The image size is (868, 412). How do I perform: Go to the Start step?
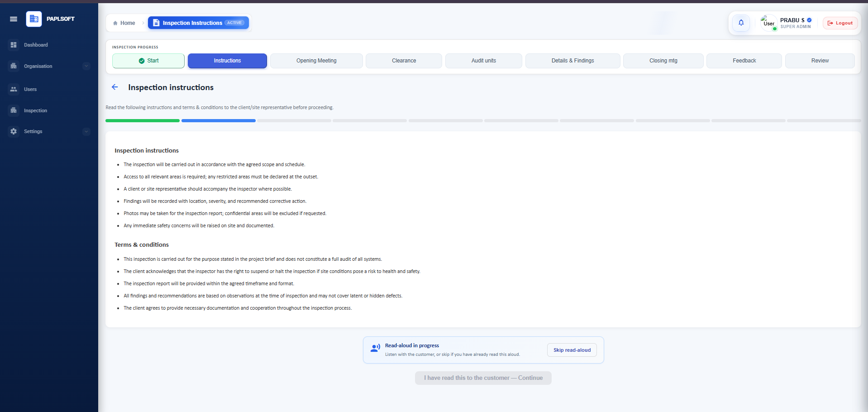point(148,61)
